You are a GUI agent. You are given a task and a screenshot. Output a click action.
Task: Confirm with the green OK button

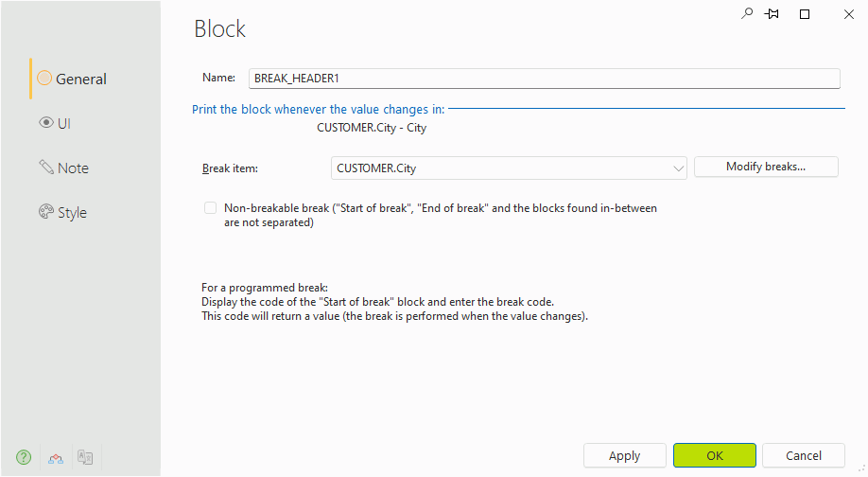(715, 455)
